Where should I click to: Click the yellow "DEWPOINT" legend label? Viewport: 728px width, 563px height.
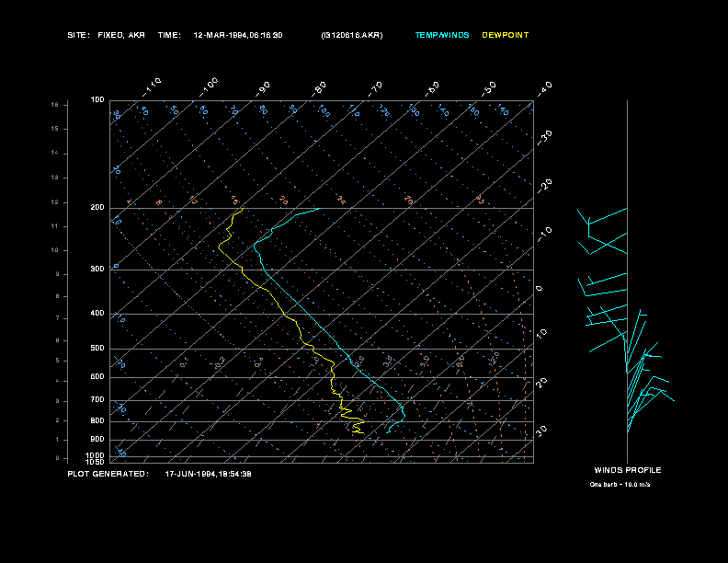pyautogui.click(x=506, y=35)
